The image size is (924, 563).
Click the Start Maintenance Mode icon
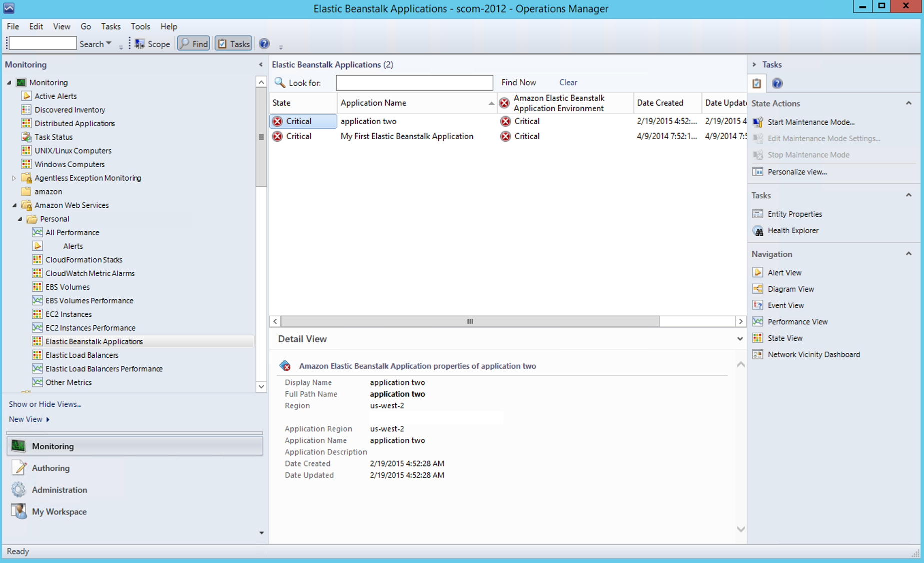758,122
